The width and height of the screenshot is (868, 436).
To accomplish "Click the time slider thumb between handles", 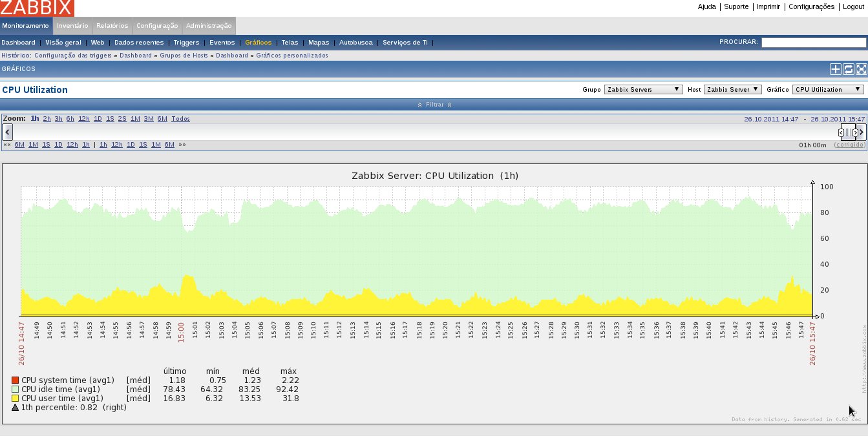I will click(x=848, y=132).
